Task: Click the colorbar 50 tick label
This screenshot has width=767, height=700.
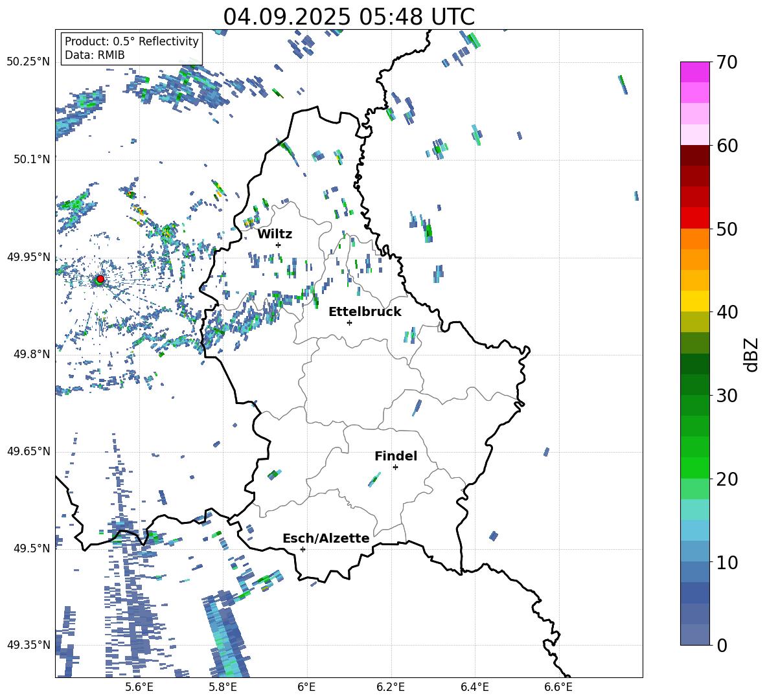Action: [x=727, y=229]
